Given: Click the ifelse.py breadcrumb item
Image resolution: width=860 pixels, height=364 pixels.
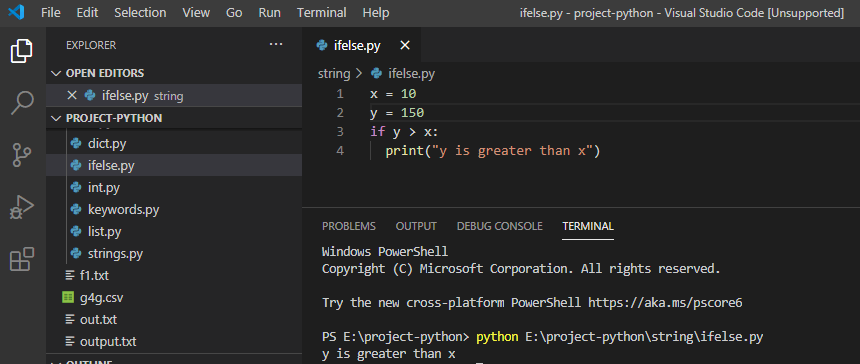Looking at the screenshot, I should pyautogui.click(x=411, y=73).
